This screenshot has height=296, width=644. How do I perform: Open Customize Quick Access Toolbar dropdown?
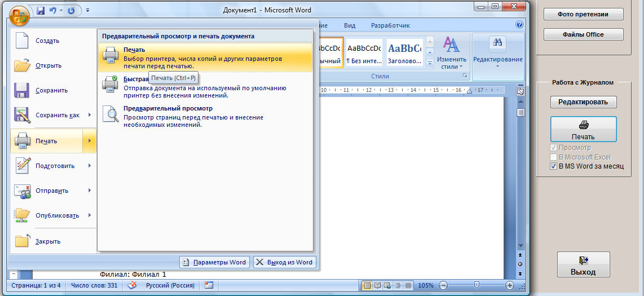click(x=88, y=11)
